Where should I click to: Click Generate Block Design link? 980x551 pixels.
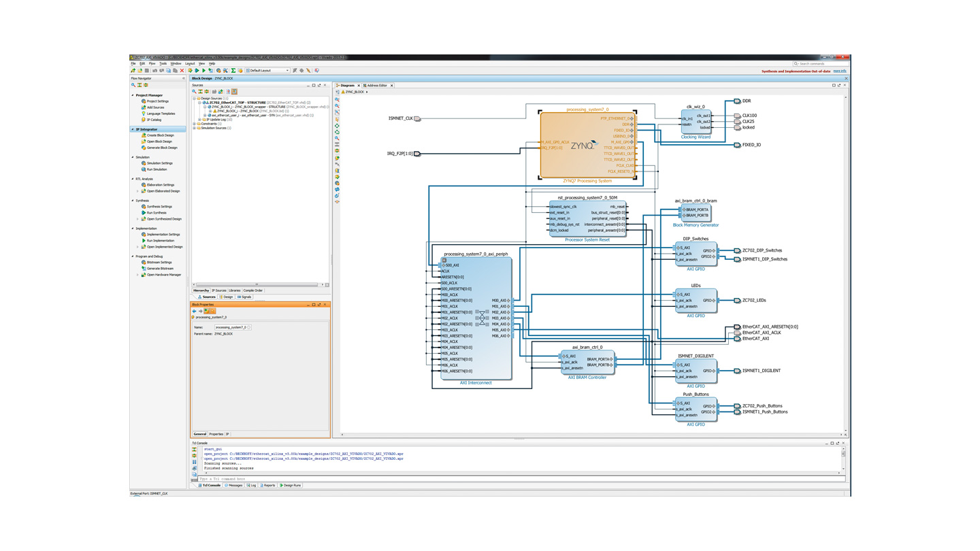coord(162,148)
